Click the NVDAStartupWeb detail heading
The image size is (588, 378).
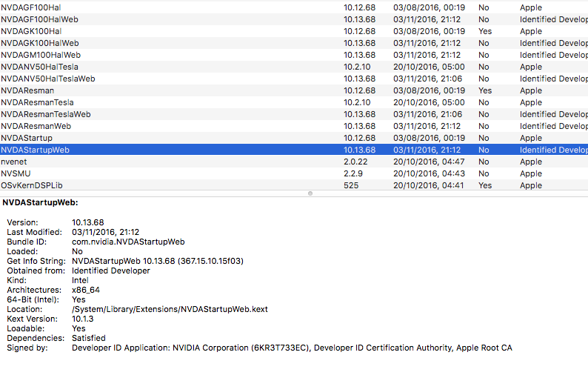coord(40,202)
